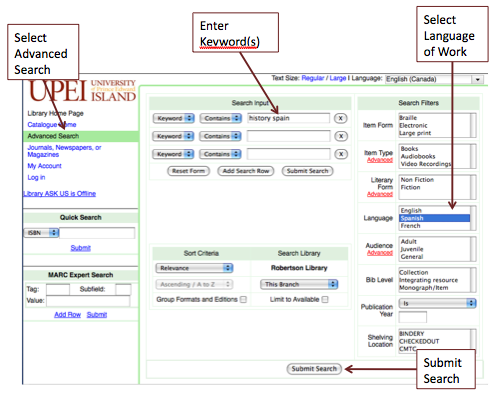Open Journals, Newspapers, or Magazines link
The image size is (502, 399).
click(64, 151)
